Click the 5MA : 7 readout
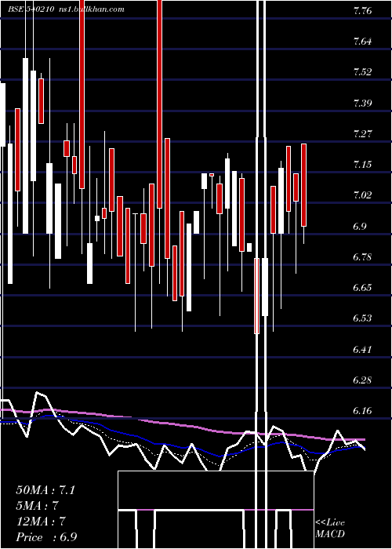 point(37,506)
